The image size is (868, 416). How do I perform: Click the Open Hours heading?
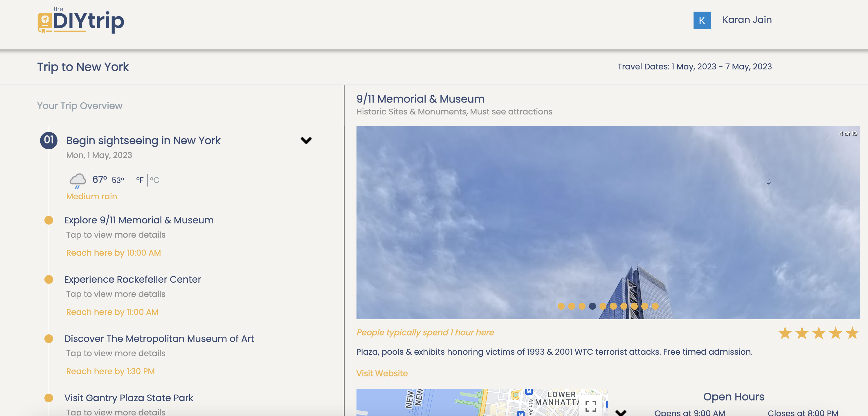click(734, 397)
